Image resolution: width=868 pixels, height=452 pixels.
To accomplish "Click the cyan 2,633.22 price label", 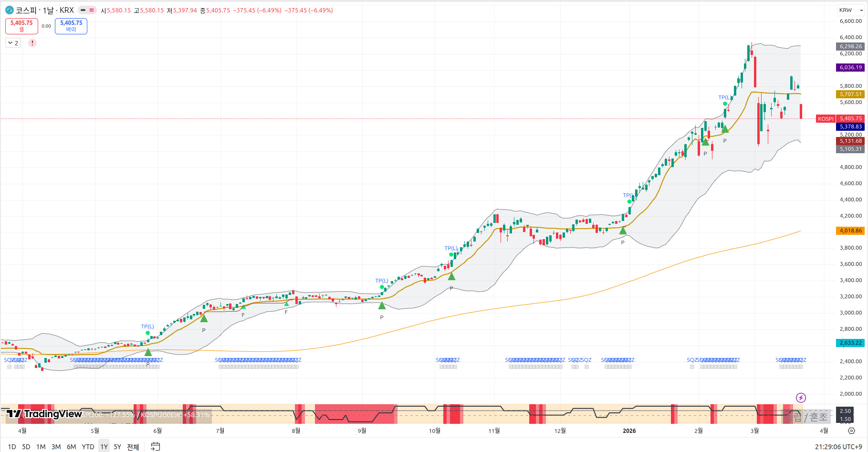I will 851,343.
